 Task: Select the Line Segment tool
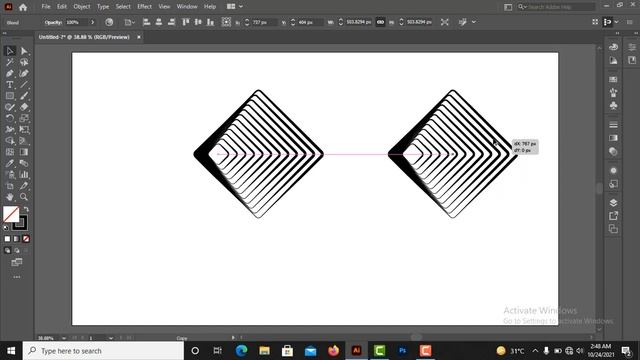coord(24,84)
